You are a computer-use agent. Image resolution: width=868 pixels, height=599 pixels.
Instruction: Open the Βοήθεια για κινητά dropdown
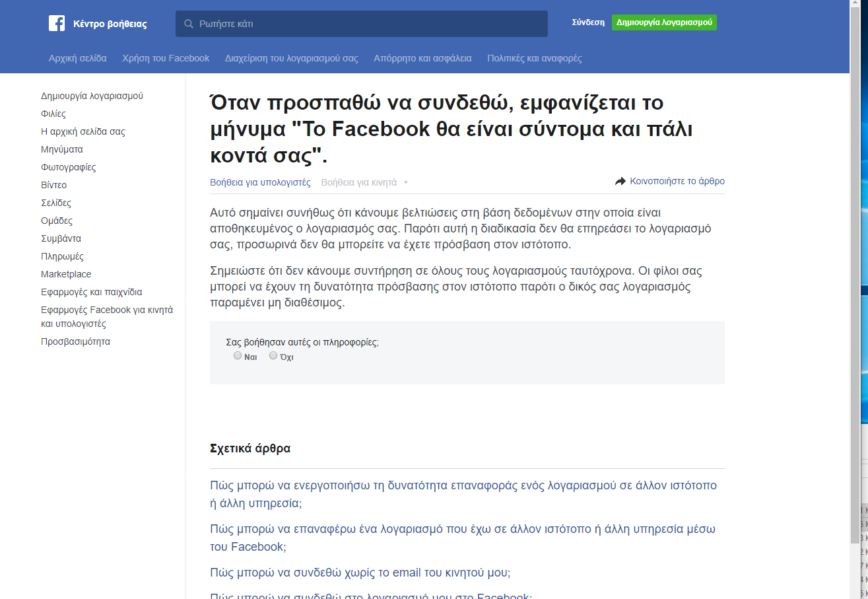click(x=364, y=182)
